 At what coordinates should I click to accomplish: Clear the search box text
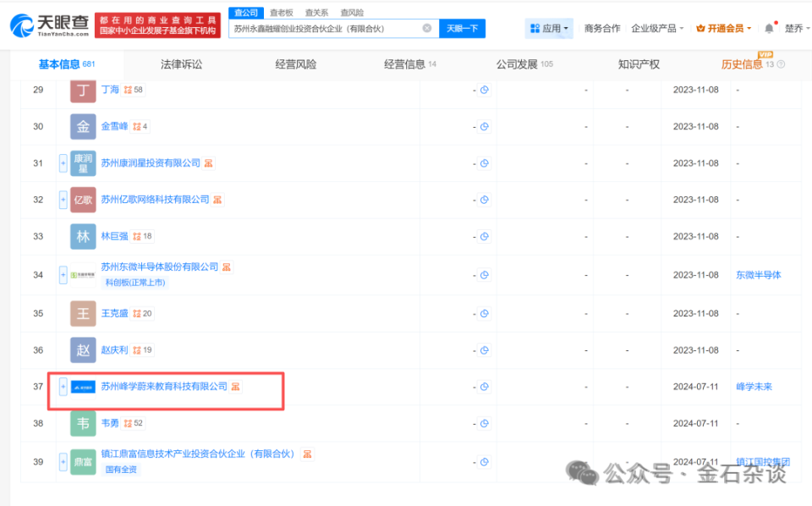pyautogui.click(x=426, y=29)
